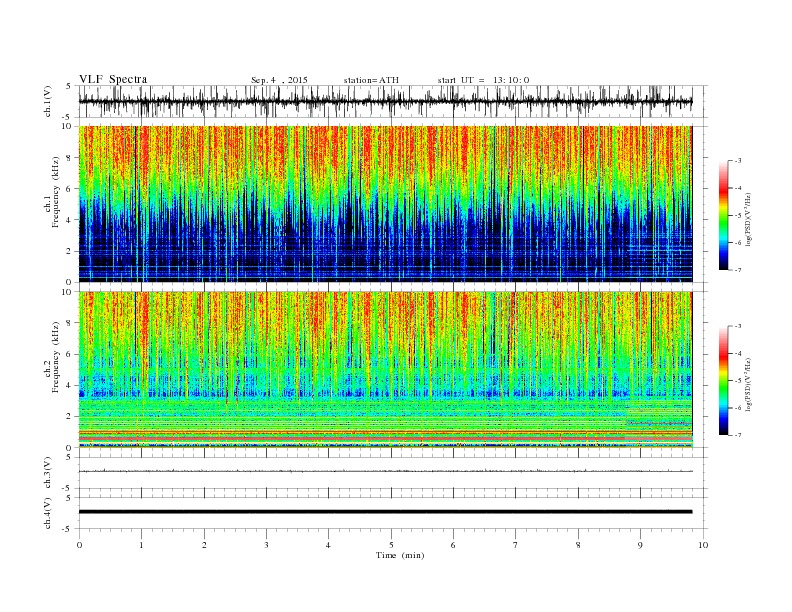The width and height of the screenshot is (792, 612).
Task: Click inside the ch.1 spectrogram panel
Action: (x=385, y=204)
